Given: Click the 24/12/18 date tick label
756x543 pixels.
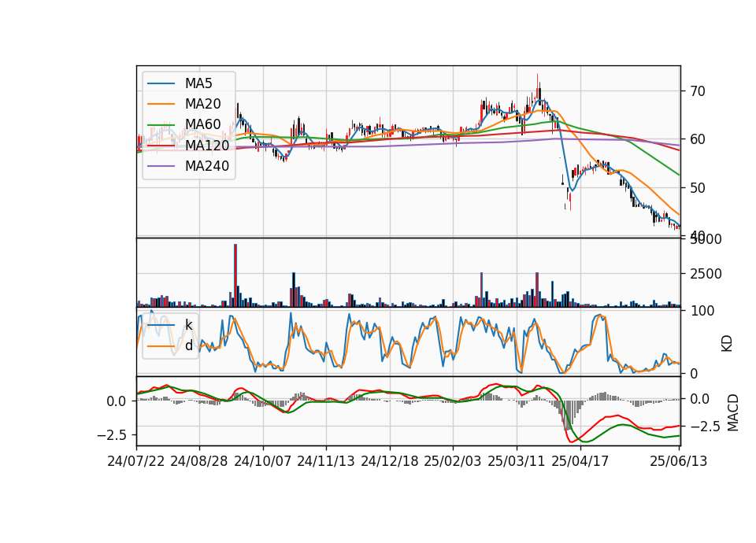Looking at the screenshot, I should 390,461.
